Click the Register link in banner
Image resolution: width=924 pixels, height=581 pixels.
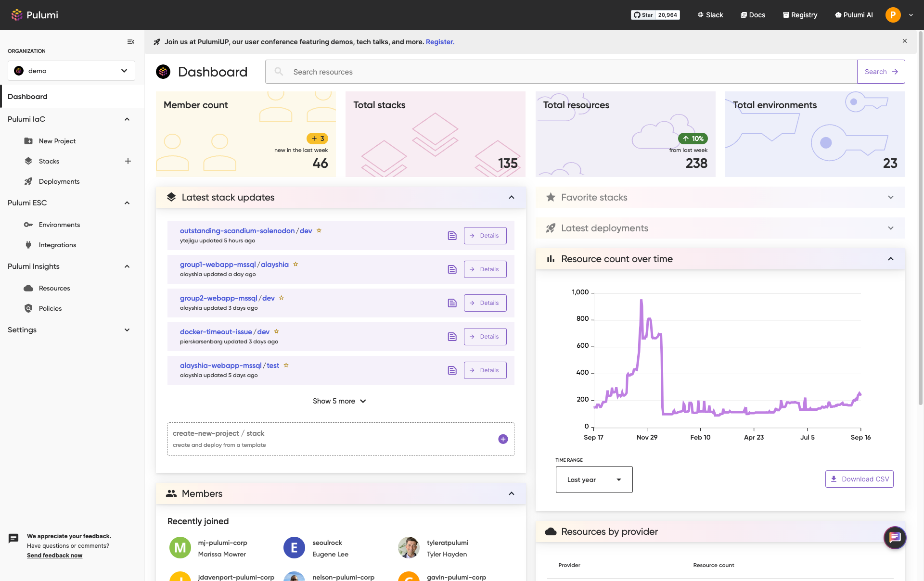(x=440, y=42)
